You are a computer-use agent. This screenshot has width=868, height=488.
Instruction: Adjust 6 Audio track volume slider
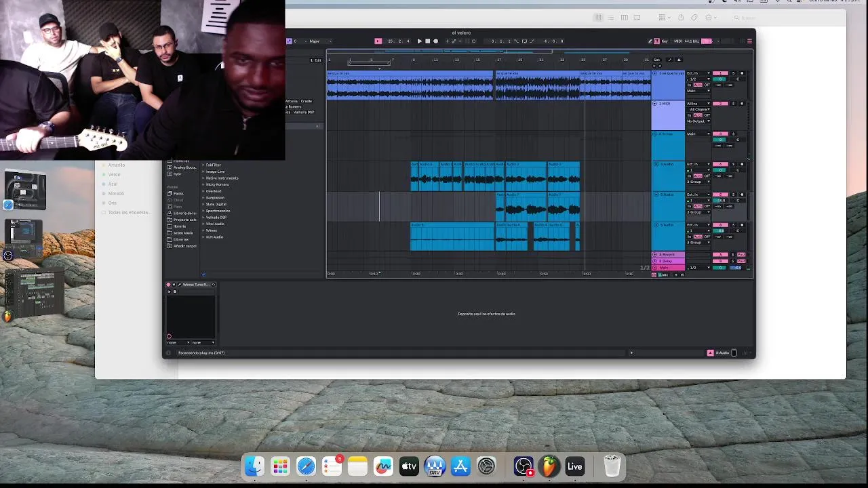[720, 231]
